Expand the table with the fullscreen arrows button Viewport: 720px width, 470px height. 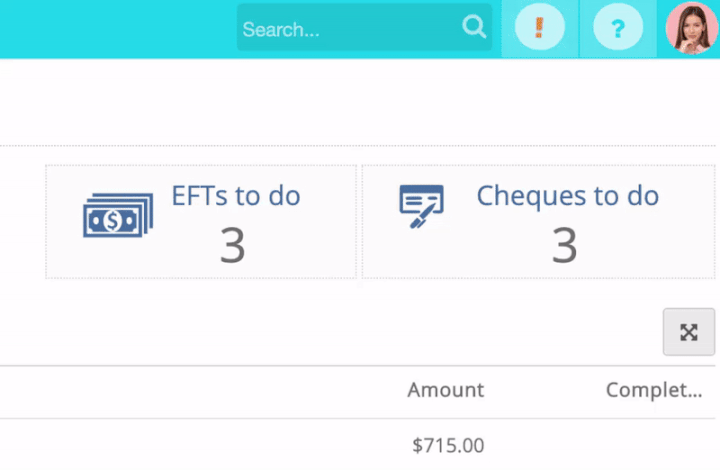(689, 332)
